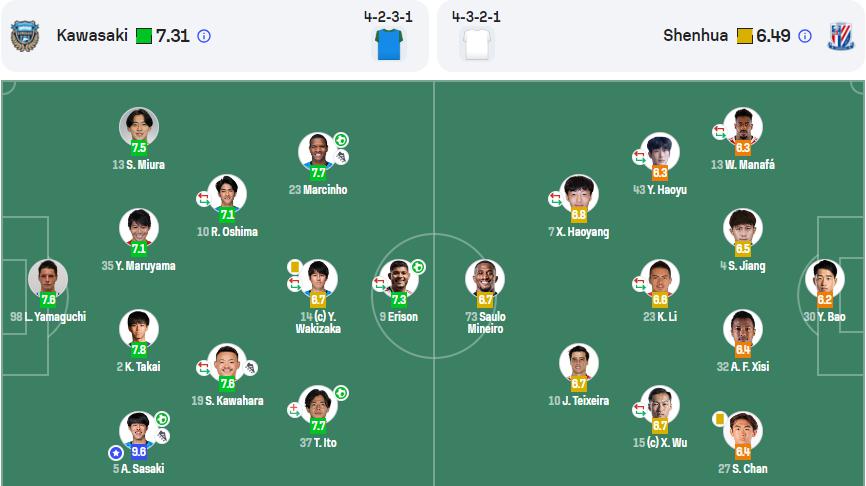Click the substitution icon beside W. Manafá
Viewport: 866px width, 486px height.
pos(718,131)
